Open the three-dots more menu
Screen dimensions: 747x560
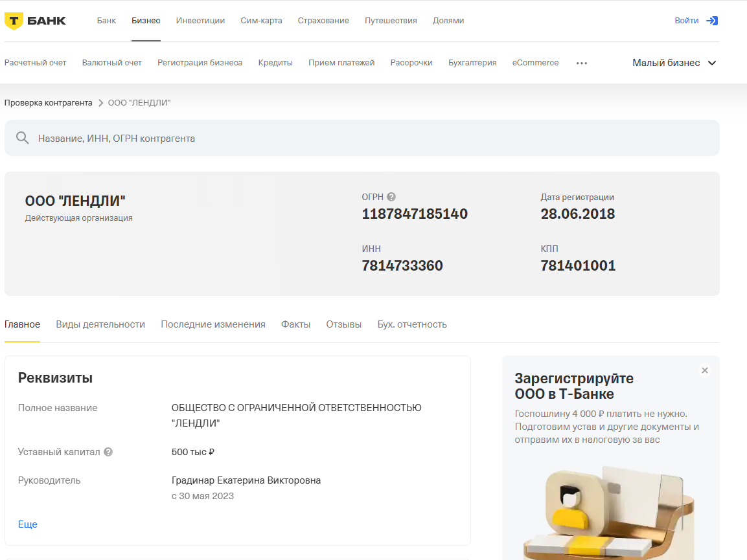pyautogui.click(x=581, y=63)
